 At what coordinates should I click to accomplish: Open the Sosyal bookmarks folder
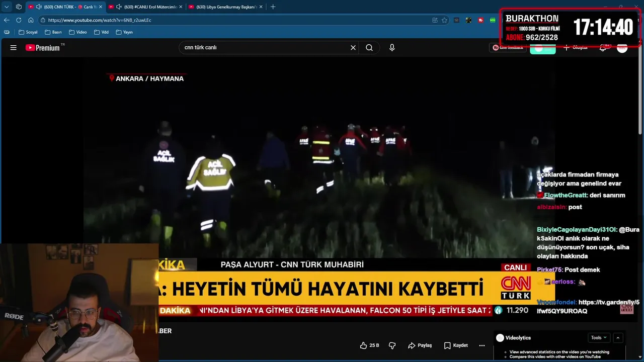click(28, 32)
